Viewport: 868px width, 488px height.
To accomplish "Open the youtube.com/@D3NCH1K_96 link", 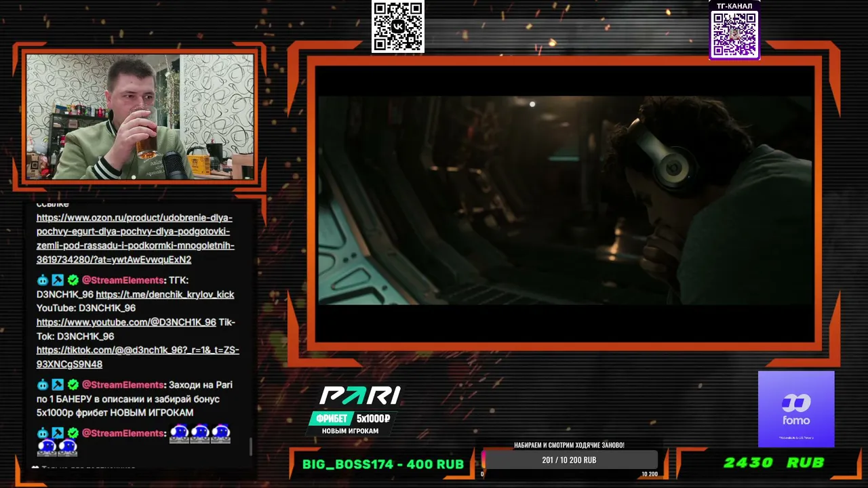I will pos(126,322).
